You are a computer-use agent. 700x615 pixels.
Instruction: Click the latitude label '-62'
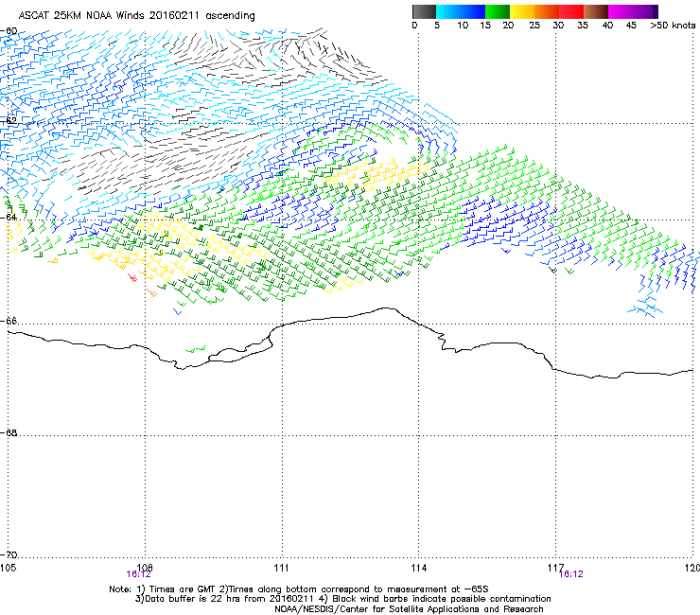click(x=9, y=120)
